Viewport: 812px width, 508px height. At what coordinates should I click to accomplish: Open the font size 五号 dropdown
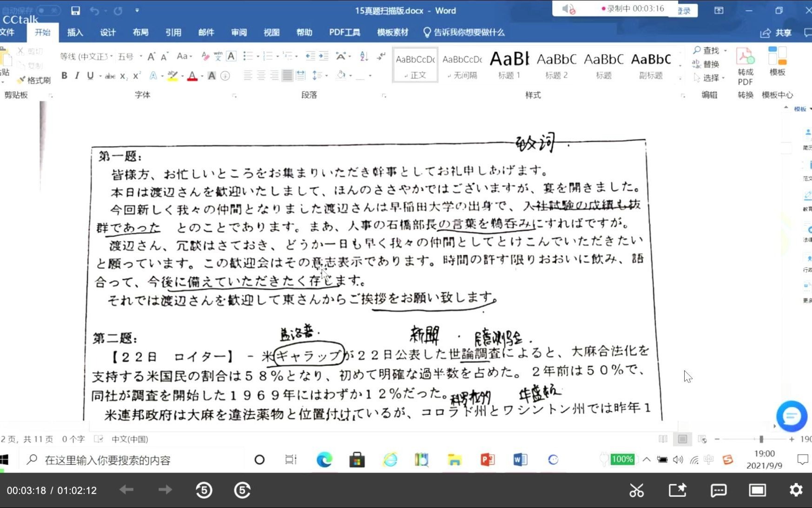141,56
